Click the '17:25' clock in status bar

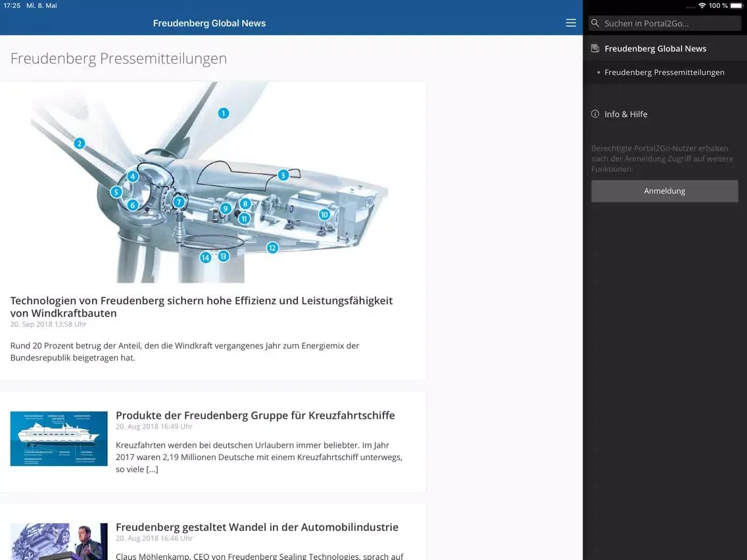(12, 6)
